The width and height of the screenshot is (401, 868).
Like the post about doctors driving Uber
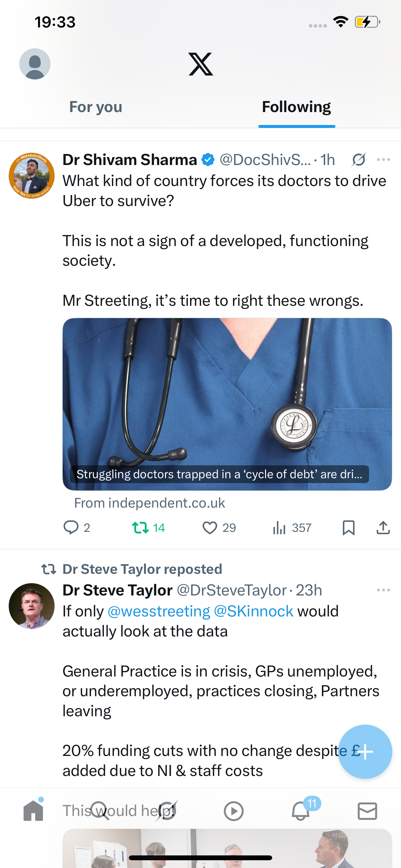(210, 527)
